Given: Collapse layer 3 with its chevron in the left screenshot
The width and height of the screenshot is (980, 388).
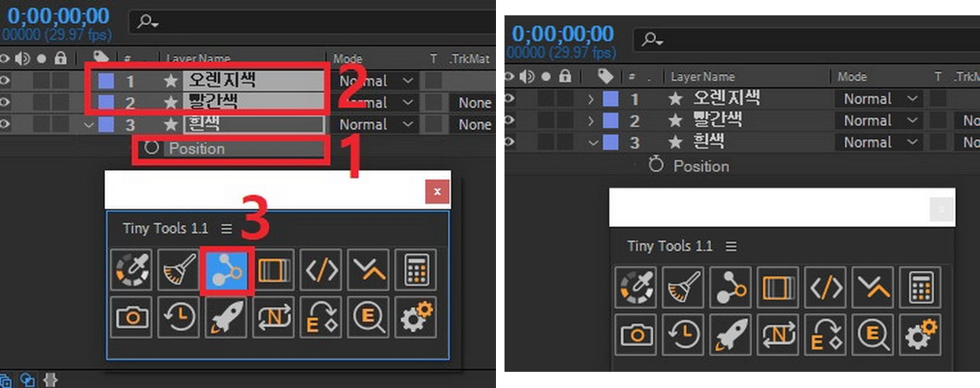Looking at the screenshot, I should click(x=89, y=125).
